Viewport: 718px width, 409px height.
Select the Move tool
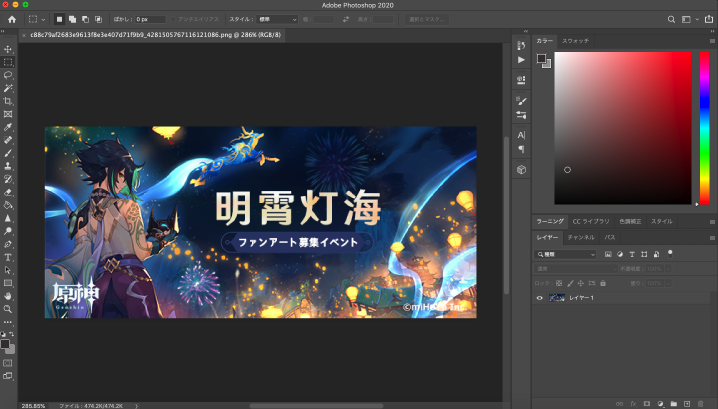pyautogui.click(x=8, y=49)
